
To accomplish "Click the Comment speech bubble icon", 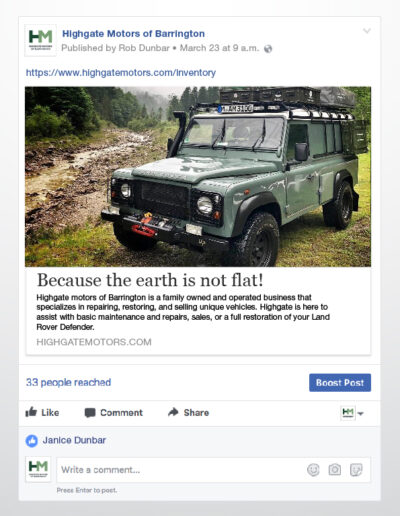I will coord(90,413).
